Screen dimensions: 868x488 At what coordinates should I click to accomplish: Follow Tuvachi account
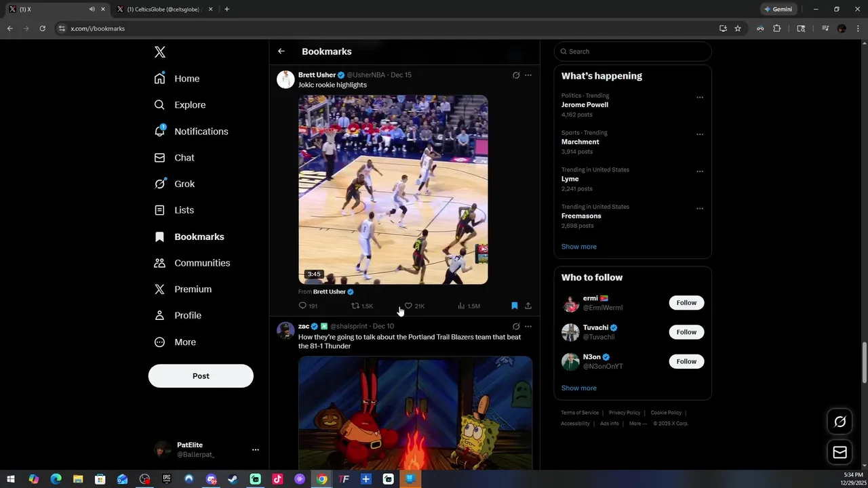686,332
